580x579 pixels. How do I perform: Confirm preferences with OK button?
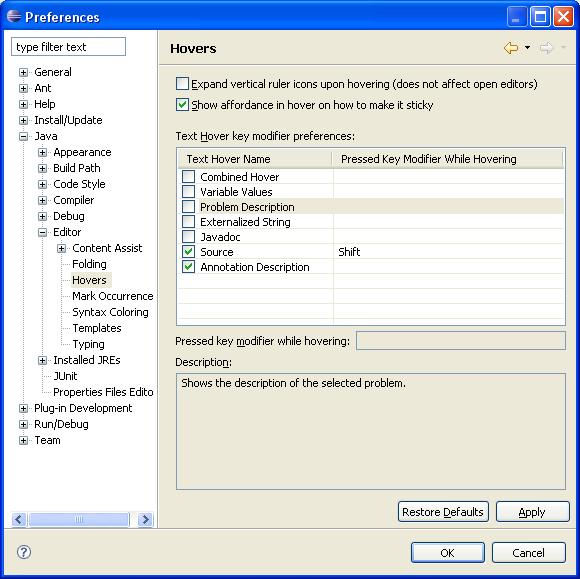(448, 553)
